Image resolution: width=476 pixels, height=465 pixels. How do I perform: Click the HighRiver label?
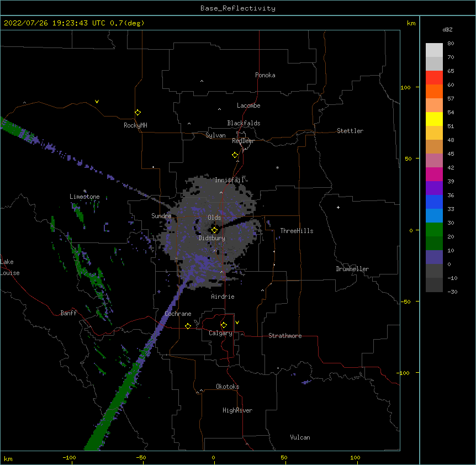coord(237,410)
